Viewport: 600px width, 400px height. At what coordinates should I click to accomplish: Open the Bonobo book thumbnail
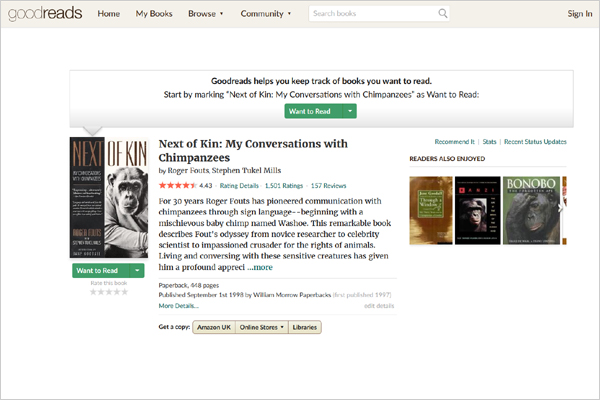[x=531, y=210]
